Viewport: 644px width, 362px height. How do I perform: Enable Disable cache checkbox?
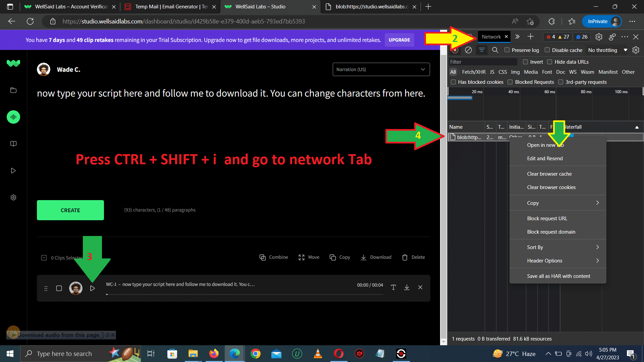click(547, 50)
